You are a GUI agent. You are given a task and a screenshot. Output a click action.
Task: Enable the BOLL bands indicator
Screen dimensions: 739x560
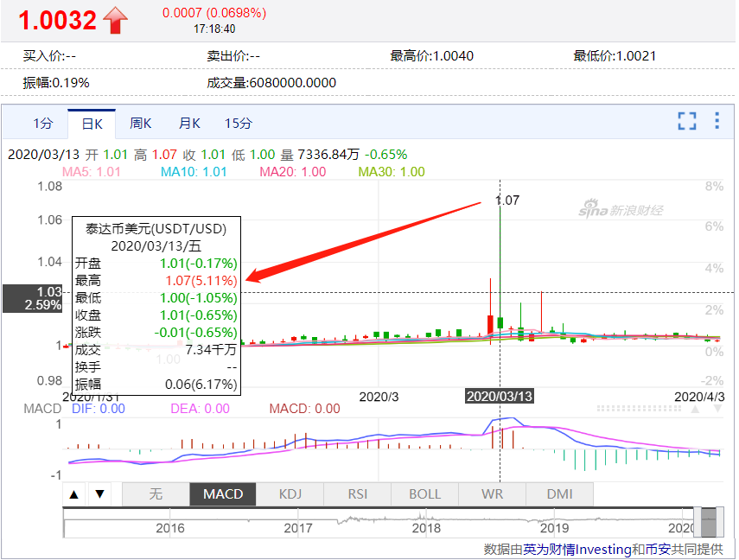coord(424,494)
